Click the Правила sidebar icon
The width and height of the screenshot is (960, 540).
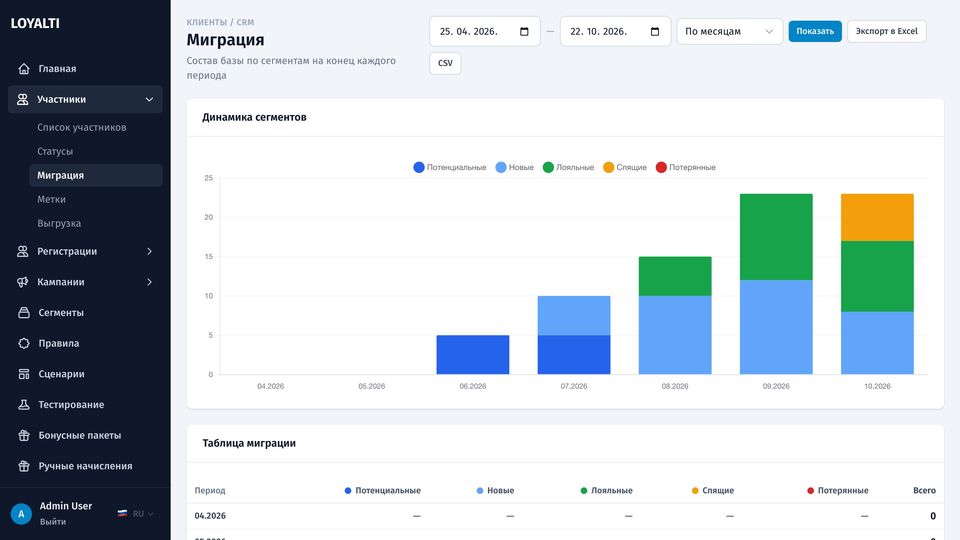coord(24,343)
